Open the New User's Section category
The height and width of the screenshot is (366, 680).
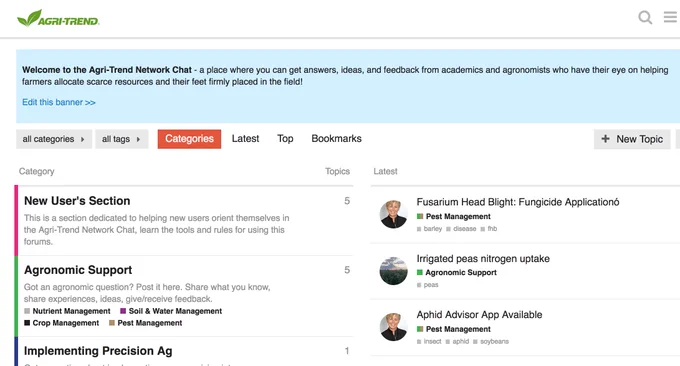(x=77, y=201)
